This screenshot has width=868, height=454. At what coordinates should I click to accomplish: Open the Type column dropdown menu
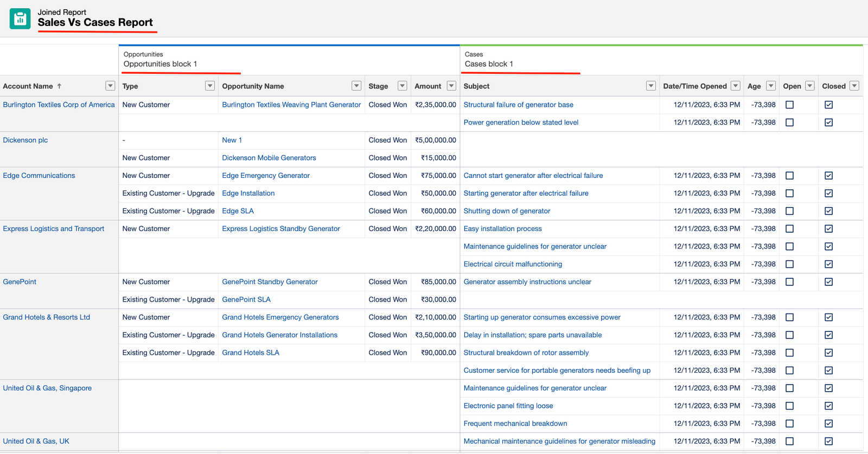210,86
